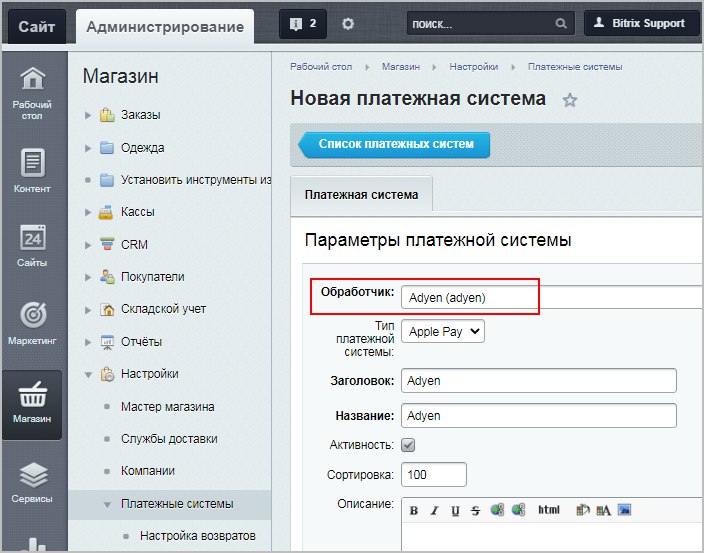Toggle bold formatting in description editor
704x553 pixels.
414,510
